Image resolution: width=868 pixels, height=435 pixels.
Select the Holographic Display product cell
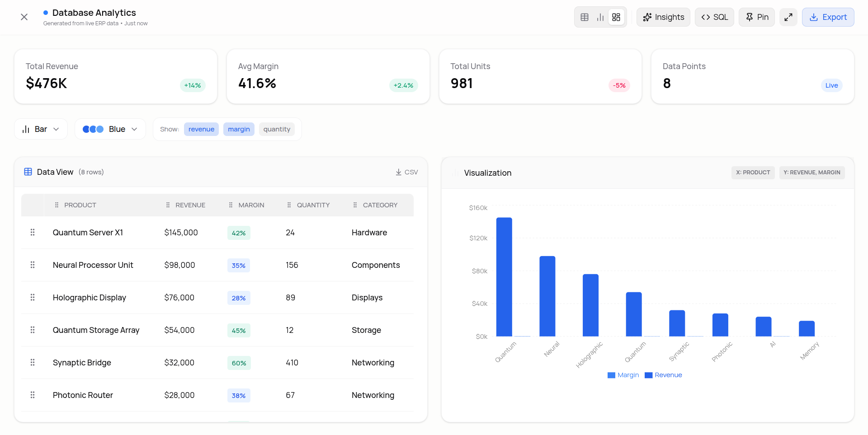click(90, 298)
